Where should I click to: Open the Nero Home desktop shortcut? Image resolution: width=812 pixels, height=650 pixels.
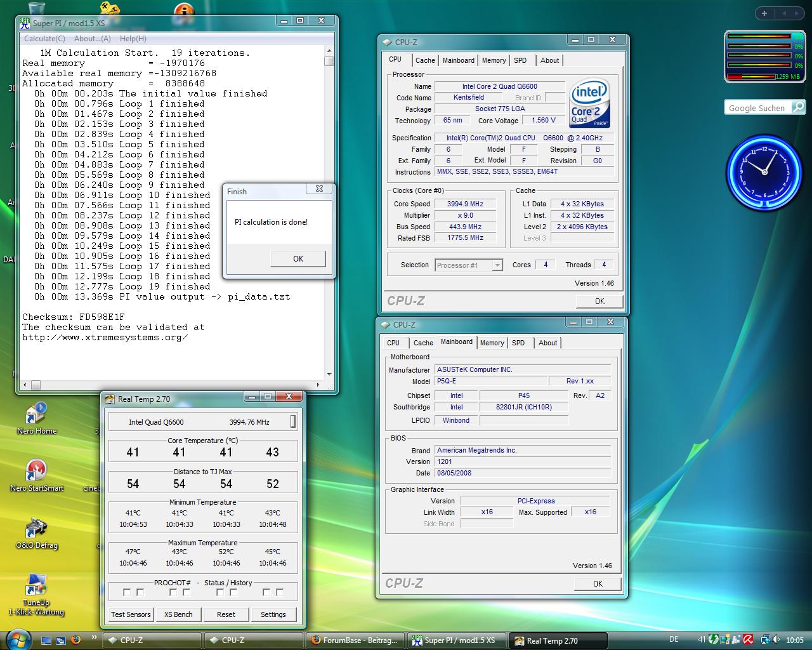pos(36,416)
